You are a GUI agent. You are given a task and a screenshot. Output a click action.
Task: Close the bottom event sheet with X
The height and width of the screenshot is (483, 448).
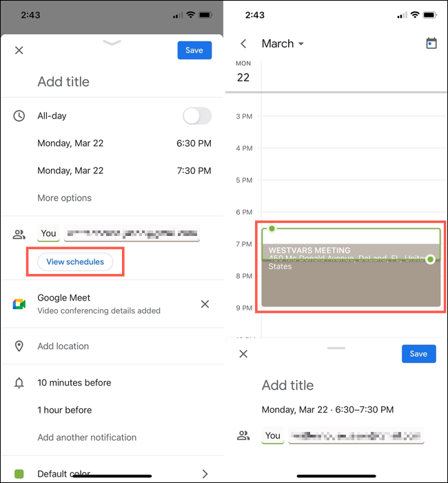pos(243,354)
